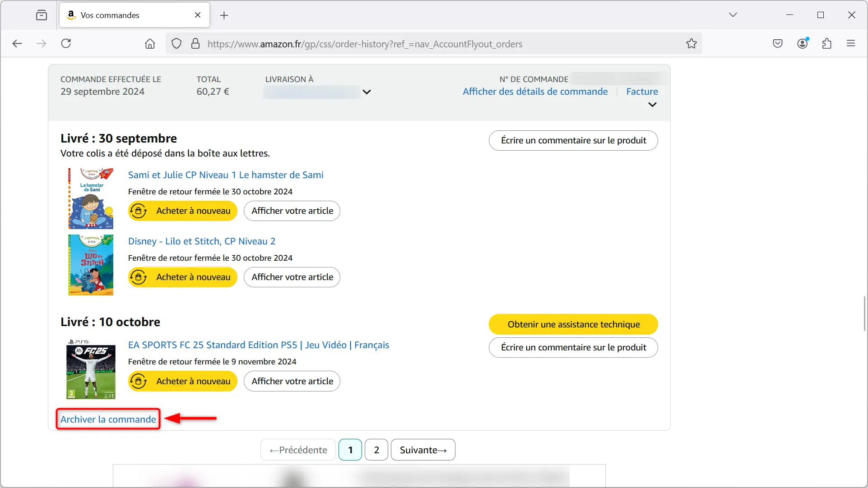The height and width of the screenshot is (488, 868).
Task: Go to page 2 of orders
Action: tap(376, 450)
